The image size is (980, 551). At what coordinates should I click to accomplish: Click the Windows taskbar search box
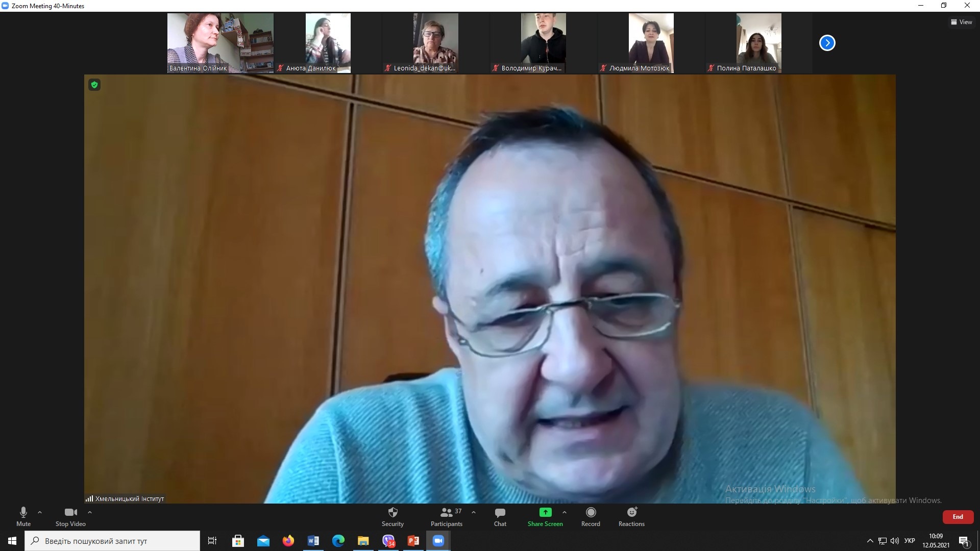[x=112, y=541]
